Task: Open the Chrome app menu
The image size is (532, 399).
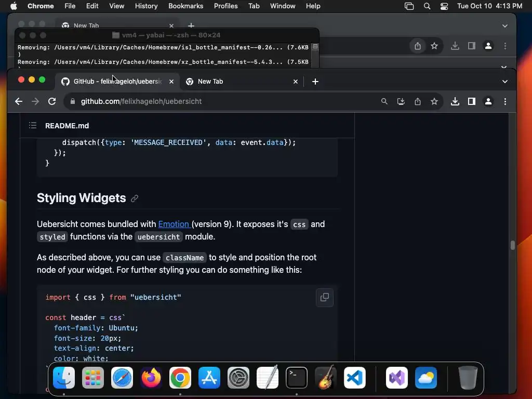Action: pos(41,6)
